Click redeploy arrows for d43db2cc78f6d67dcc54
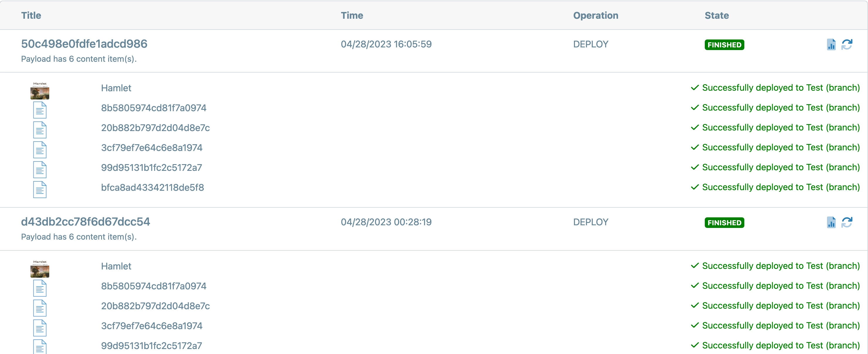868x354 pixels. point(847,222)
